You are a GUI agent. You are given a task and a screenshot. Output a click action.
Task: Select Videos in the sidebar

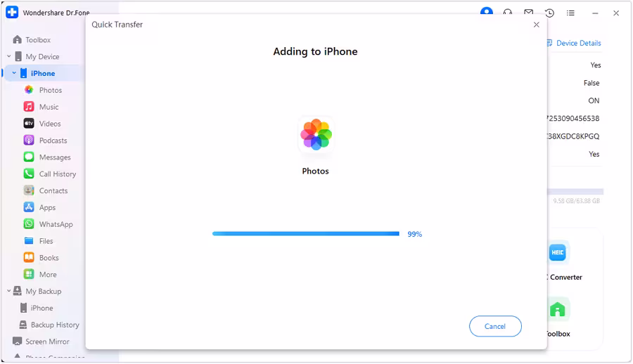pyautogui.click(x=49, y=124)
